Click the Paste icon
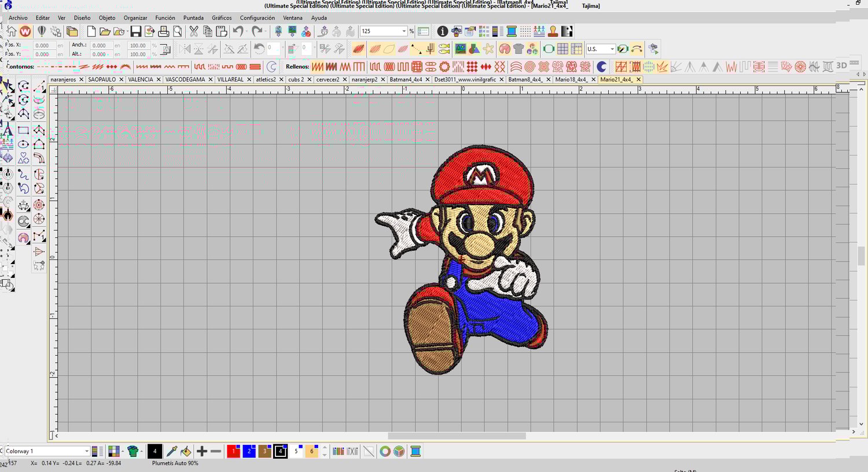The image size is (868, 472). point(222,31)
